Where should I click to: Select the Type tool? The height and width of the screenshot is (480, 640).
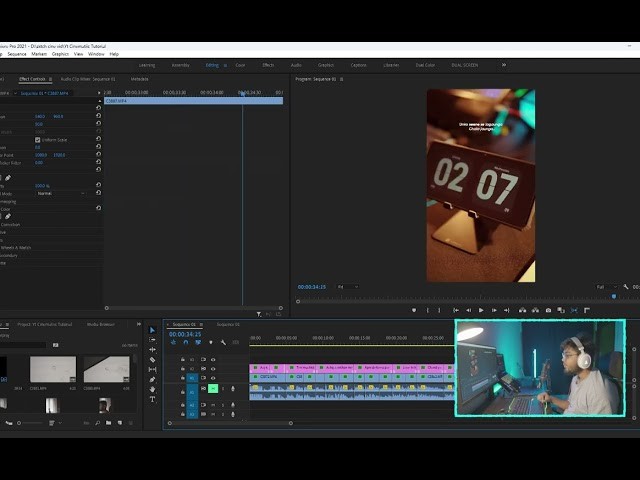point(152,399)
